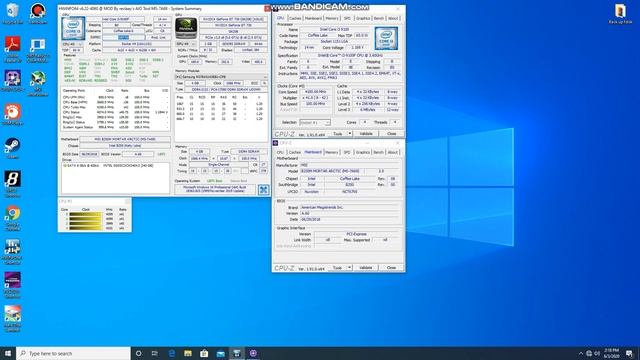Launch Google Chrome from the desktop
Screen dimensions: 640x360
(x=12, y=217)
